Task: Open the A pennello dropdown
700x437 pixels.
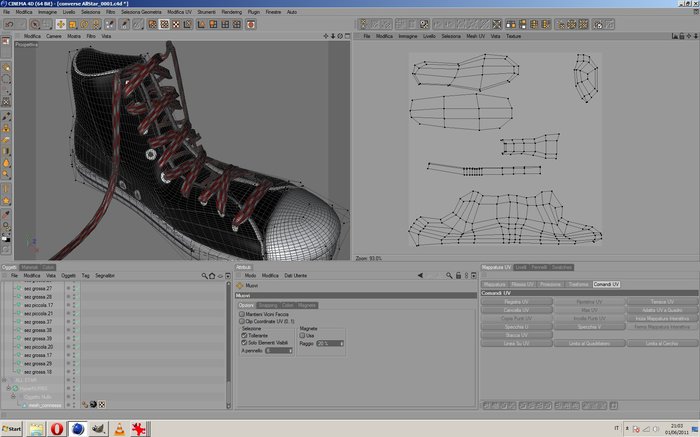Action: click(279, 350)
